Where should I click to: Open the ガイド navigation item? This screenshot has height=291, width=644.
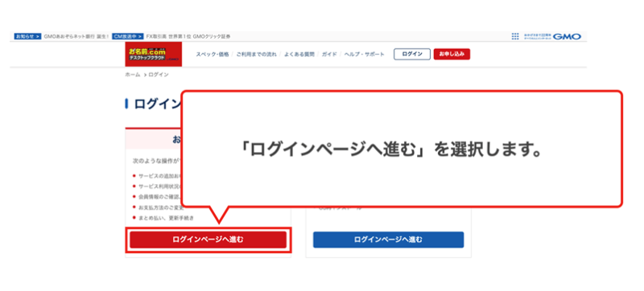[x=329, y=55]
